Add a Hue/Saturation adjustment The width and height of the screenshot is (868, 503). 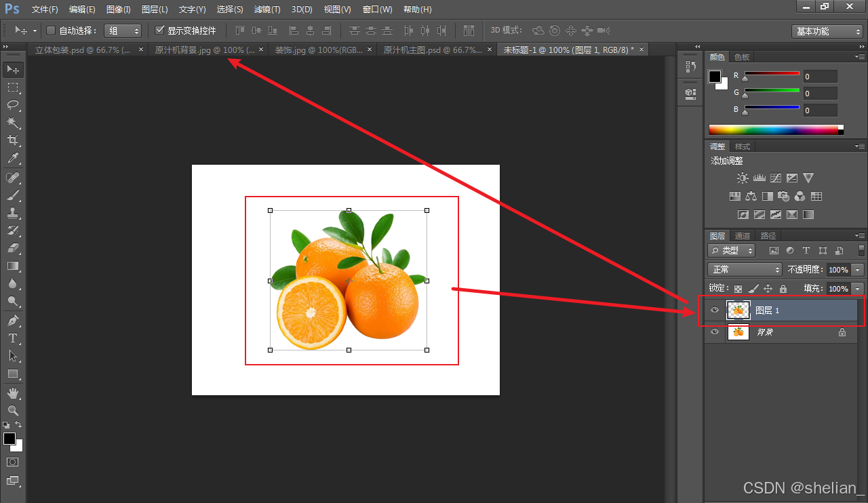click(734, 196)
